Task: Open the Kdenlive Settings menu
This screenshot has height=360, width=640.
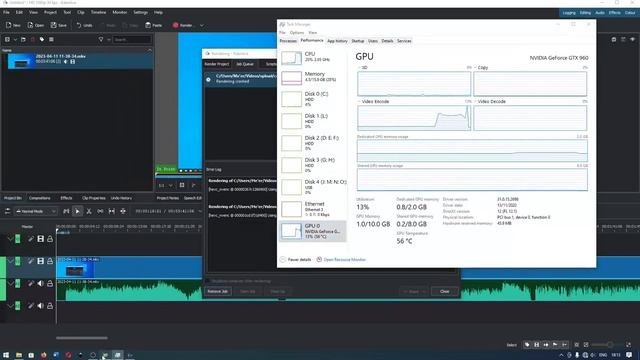Action: tap(140, 13)
